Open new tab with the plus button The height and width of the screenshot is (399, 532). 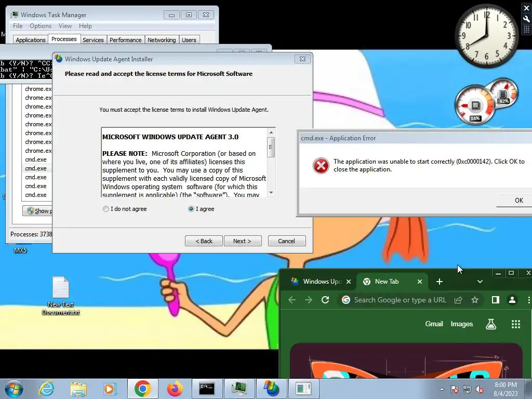coord(440,282)
